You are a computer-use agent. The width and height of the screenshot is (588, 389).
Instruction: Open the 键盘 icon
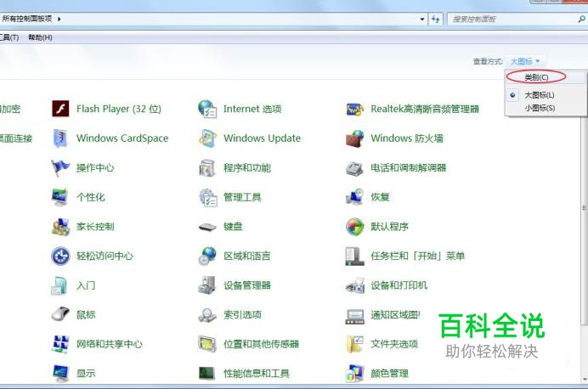pos(207,227)
